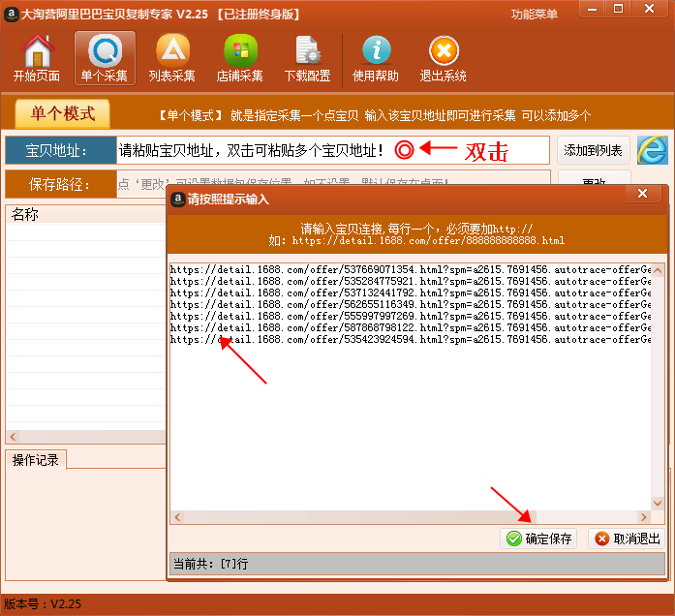Click the dialog's horizontal scrollbar track
675x616 pixels.
(x=411, y=517)
